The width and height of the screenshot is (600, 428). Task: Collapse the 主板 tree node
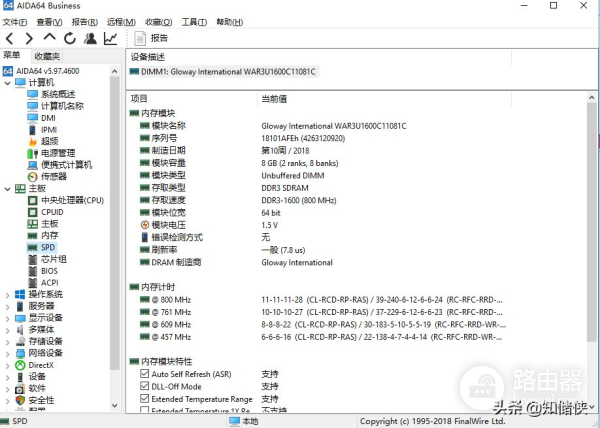point(7,189)
